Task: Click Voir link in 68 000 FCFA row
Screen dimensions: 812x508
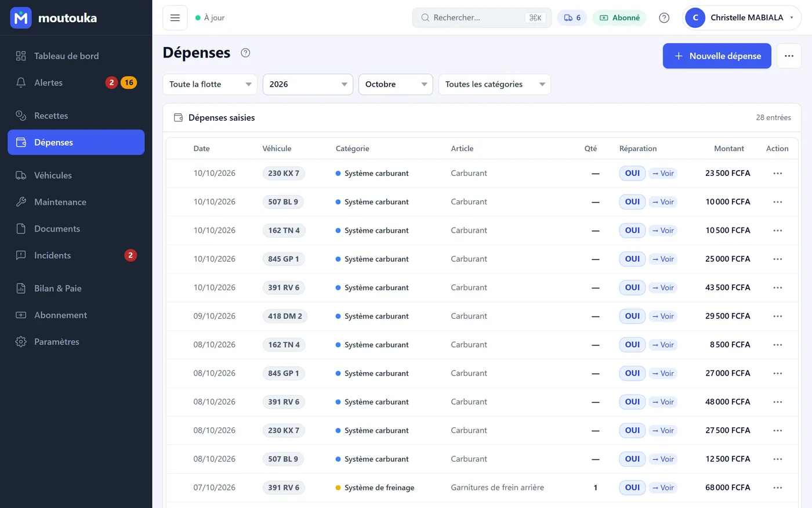Action: (663, 488)
